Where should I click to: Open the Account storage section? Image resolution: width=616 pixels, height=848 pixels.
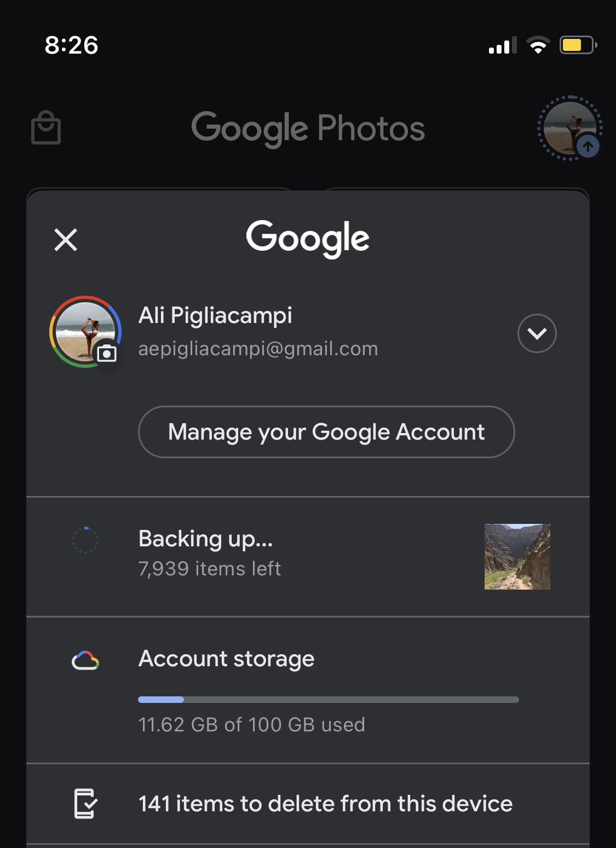(x=226, y=659)
